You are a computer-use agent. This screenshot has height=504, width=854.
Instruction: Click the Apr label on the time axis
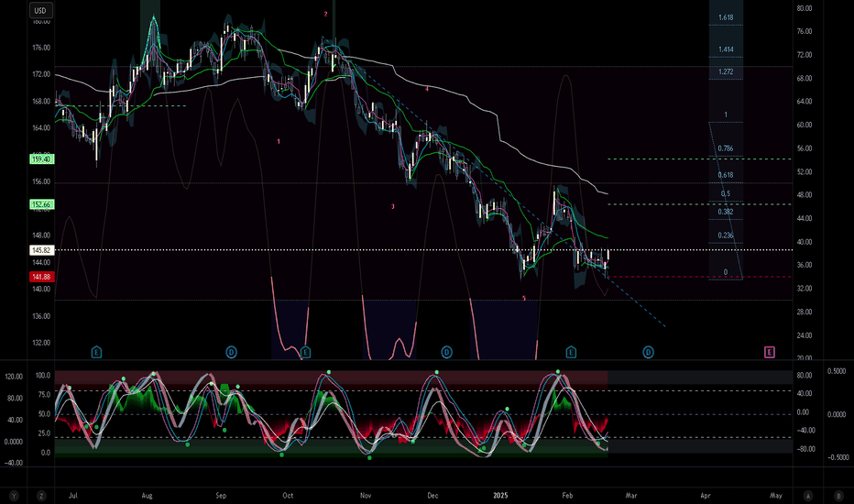coord(706,495)
